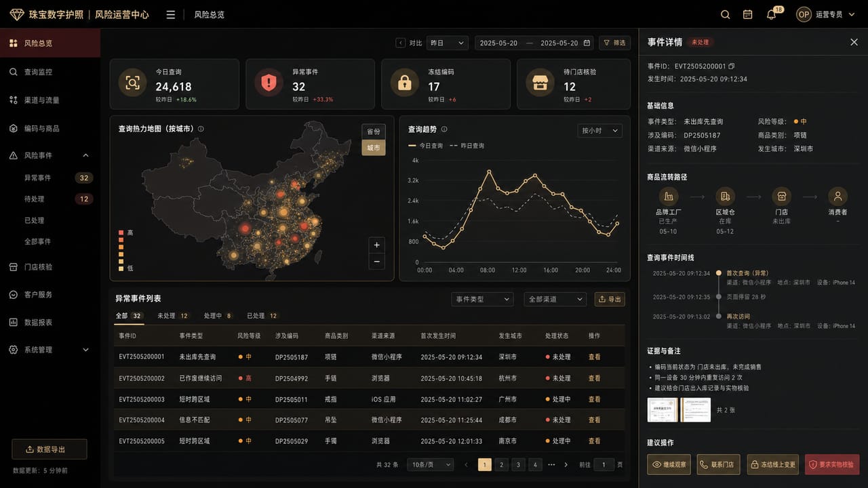Click the OP user avatar
This screenshot has height=488, width=868.
click(804, 14)
